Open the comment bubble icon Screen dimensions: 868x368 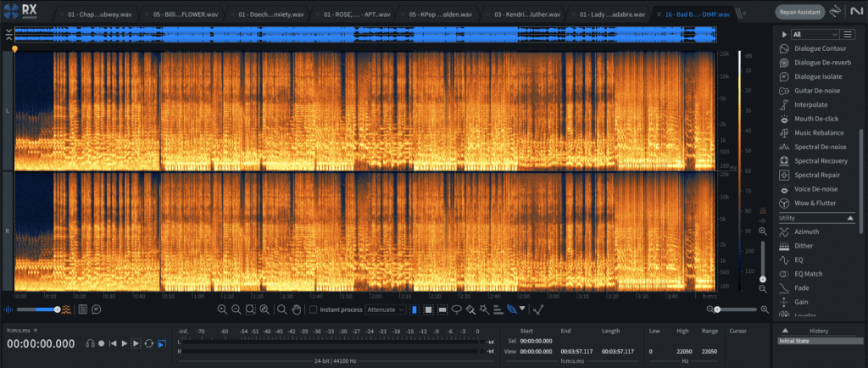tap(97, 309)
